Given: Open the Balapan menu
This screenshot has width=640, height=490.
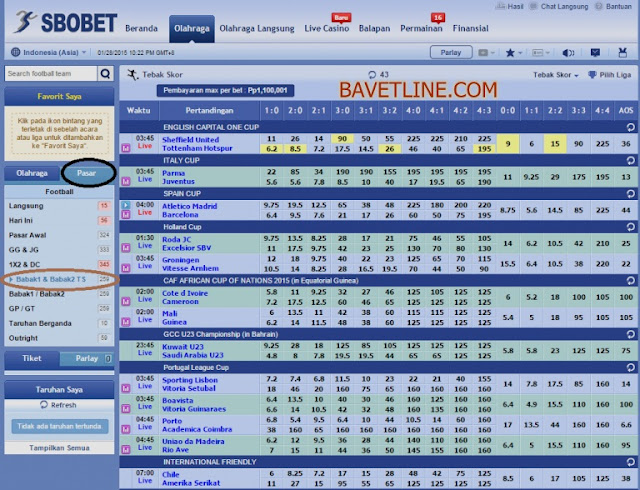Looking at the screenshot, I should point(374,29).
